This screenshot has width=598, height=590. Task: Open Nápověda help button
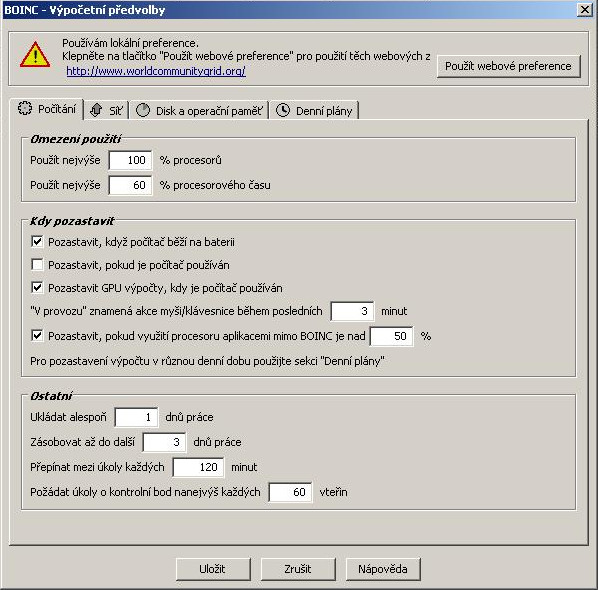click(x=383, y=569)
